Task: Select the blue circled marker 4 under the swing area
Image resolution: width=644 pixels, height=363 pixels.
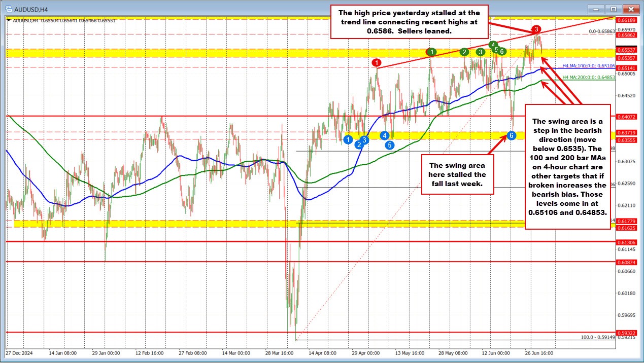Action: coord(385,135)
